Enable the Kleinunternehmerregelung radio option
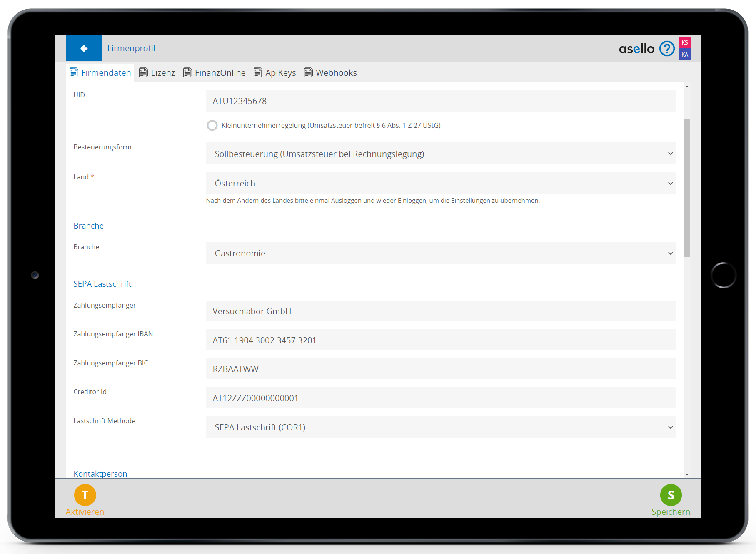Image resolution: width=756 pixels, height=554 pixels. coord(212,125)
